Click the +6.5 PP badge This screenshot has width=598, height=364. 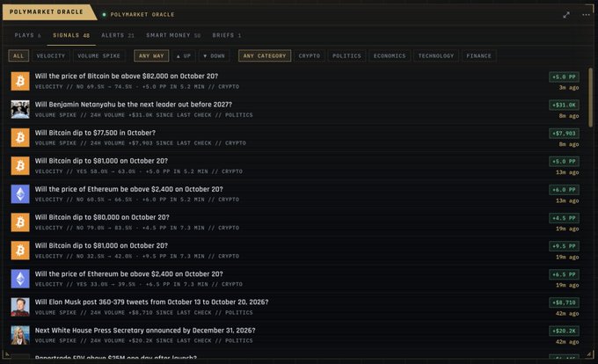[564, 274]
